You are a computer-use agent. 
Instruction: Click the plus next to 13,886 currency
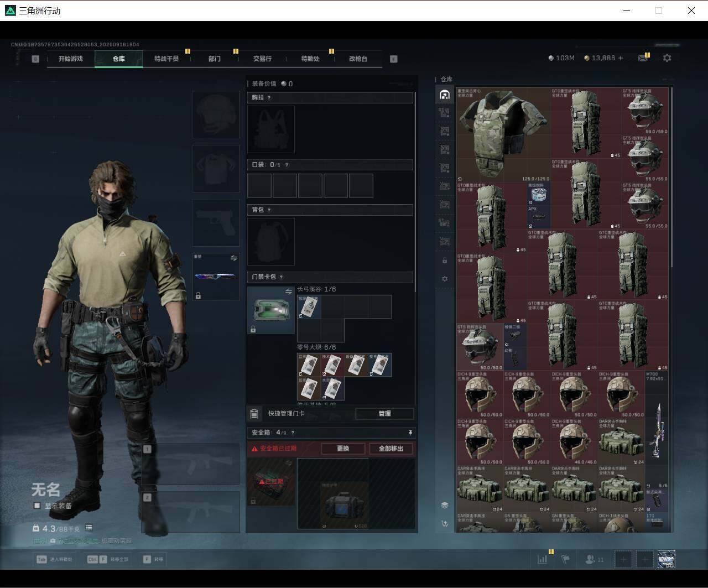pyautogui.click(x=621, y=58)
